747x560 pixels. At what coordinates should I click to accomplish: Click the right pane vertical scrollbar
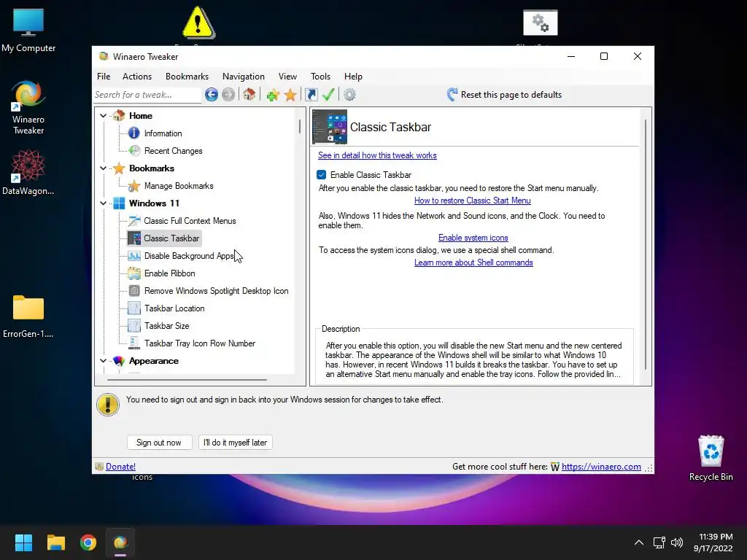(646, 244)
